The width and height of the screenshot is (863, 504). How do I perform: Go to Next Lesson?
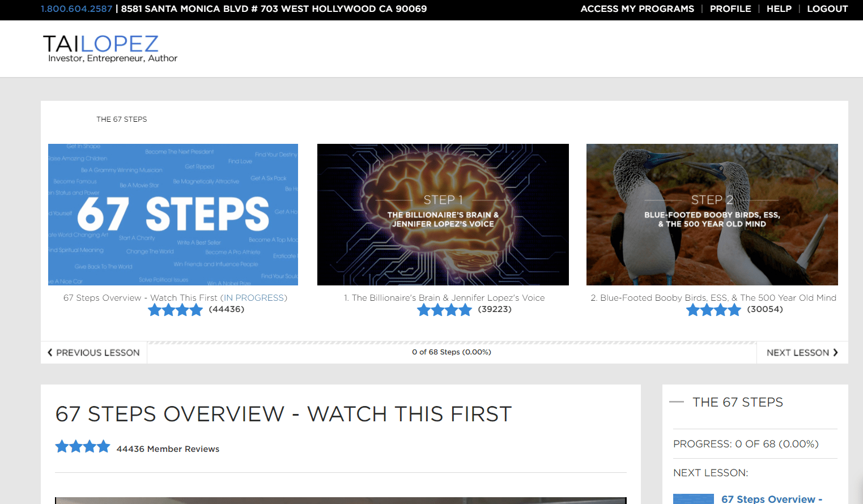tap(802, 352)
